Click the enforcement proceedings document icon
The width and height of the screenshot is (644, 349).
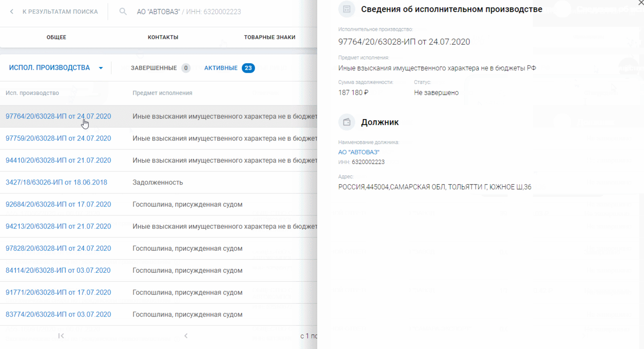(x=346, y=9)
